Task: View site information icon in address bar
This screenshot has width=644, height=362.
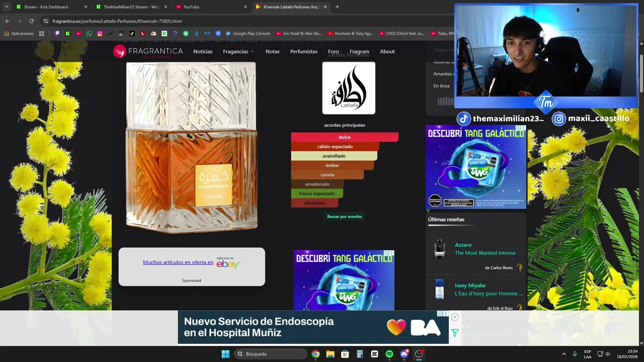Action: [46, 21]
